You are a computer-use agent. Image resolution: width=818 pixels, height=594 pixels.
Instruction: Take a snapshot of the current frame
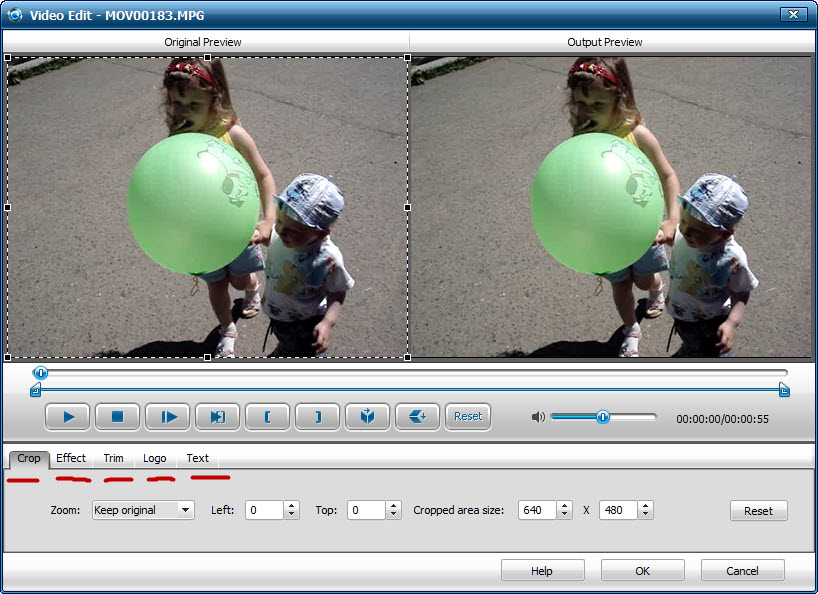click(367, 417)
